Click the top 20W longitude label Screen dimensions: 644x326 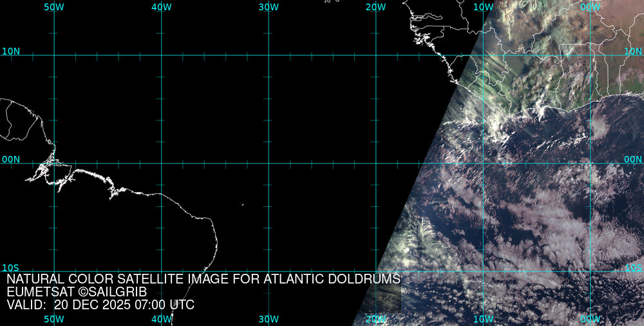(x=375, y=6)
